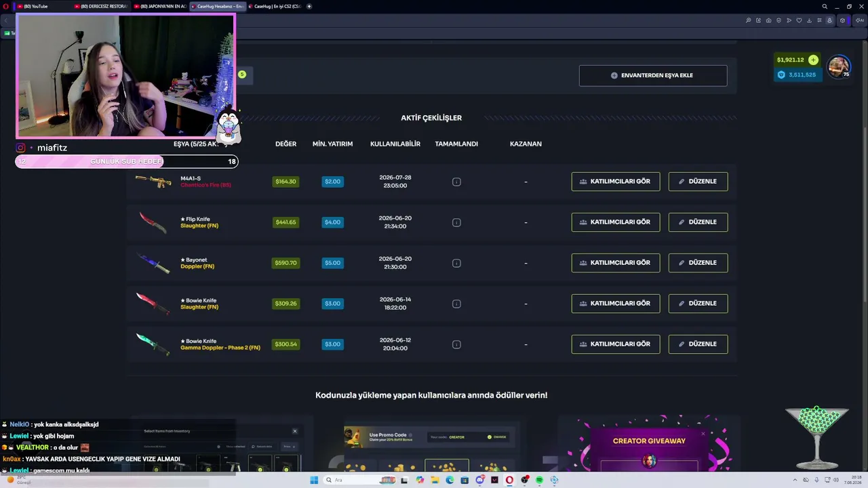Click the $2.00 minimum deposit badge
The width and height of the screenshot is (868, 488).
332,182
